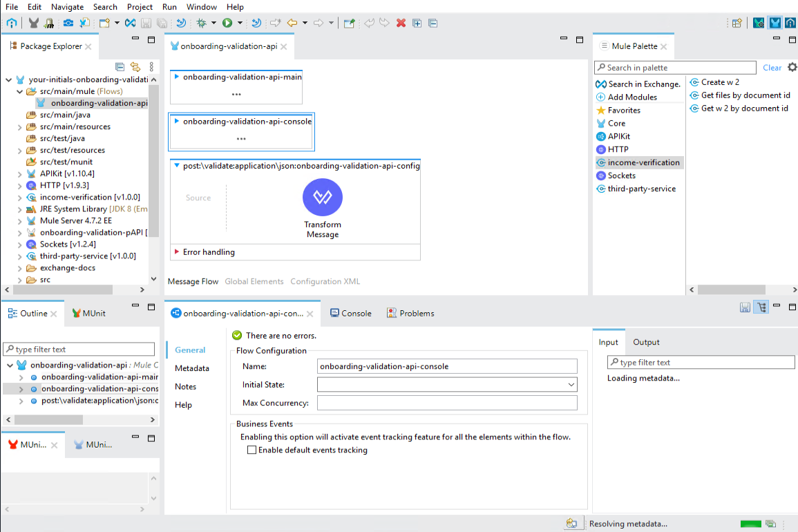Select Favorites star in Mule Palette

(623, 111)
